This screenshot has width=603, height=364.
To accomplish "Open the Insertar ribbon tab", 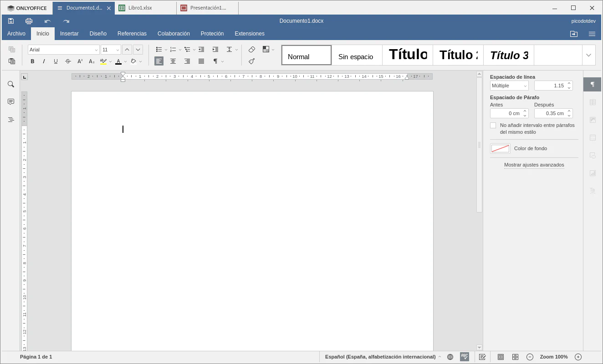I will 69,34.
